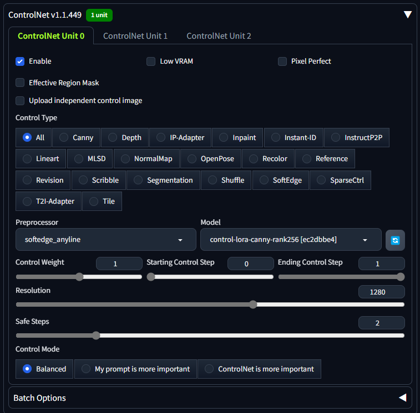Switch to ControlNet Unit 2 tab
The width and height of the screenshot is (420, 413).
219,36
